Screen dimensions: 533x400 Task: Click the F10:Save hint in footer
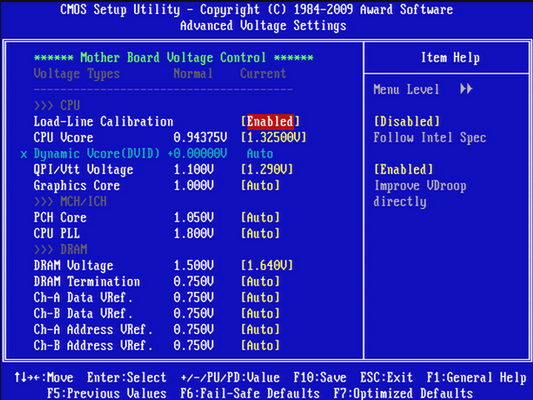[x=320, y=377]
